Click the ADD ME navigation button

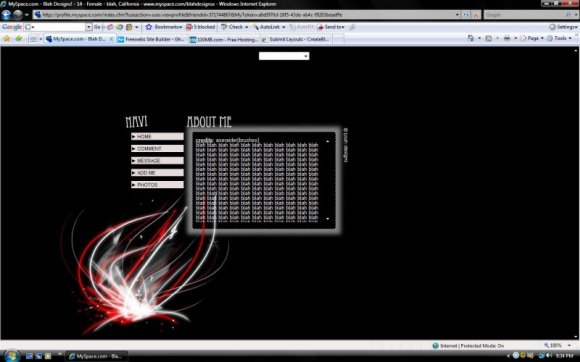(x=157, y=173)
